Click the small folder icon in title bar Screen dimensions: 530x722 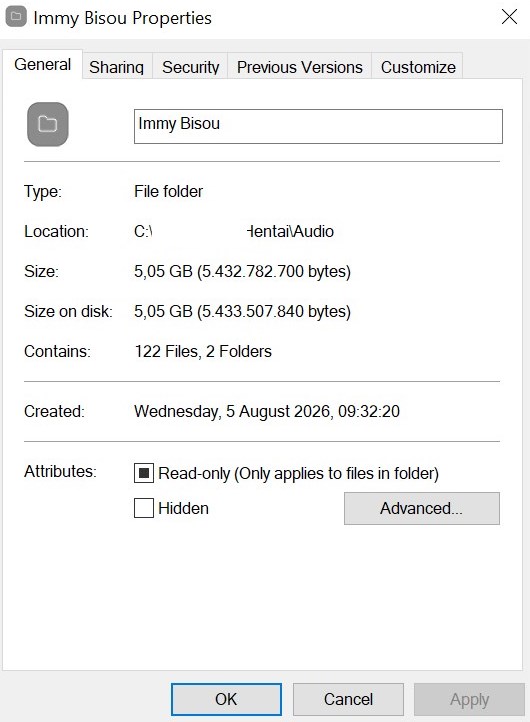click(x=16, y=17)
